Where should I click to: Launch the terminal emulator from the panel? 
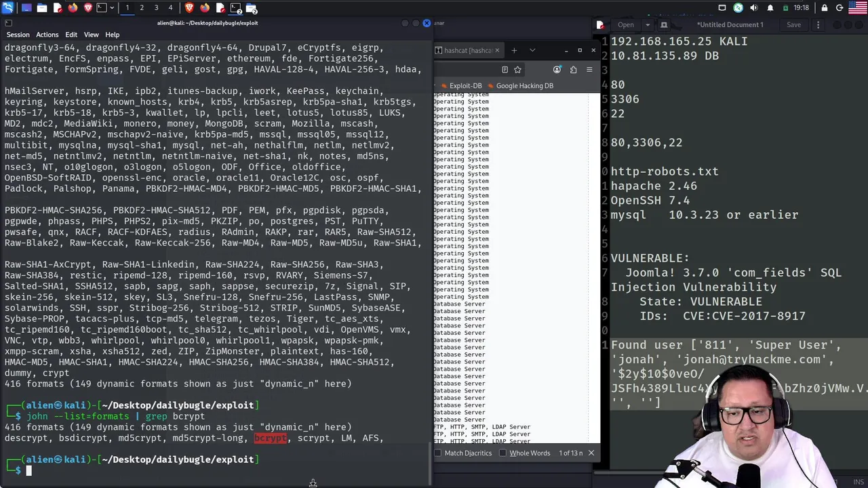pos(101,7)
